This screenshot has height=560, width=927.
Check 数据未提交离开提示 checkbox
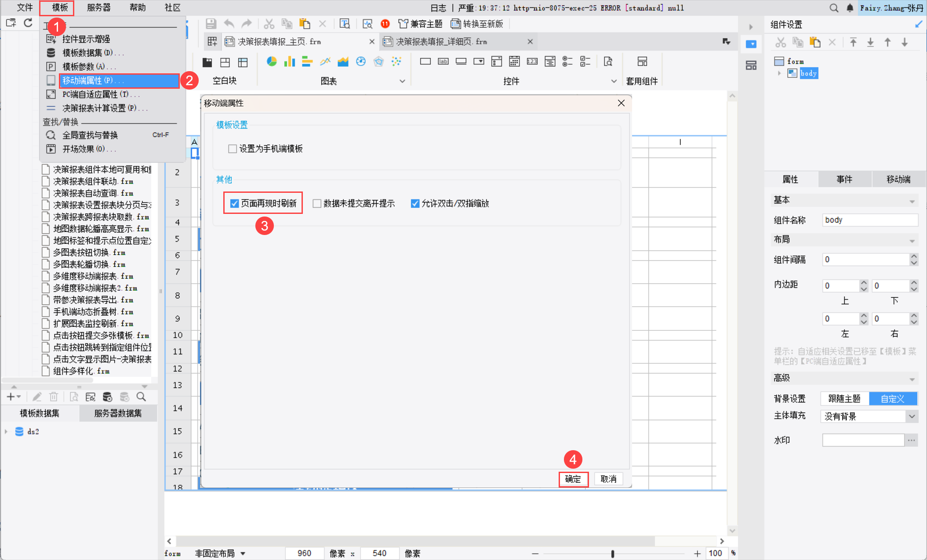coord(317,203)
